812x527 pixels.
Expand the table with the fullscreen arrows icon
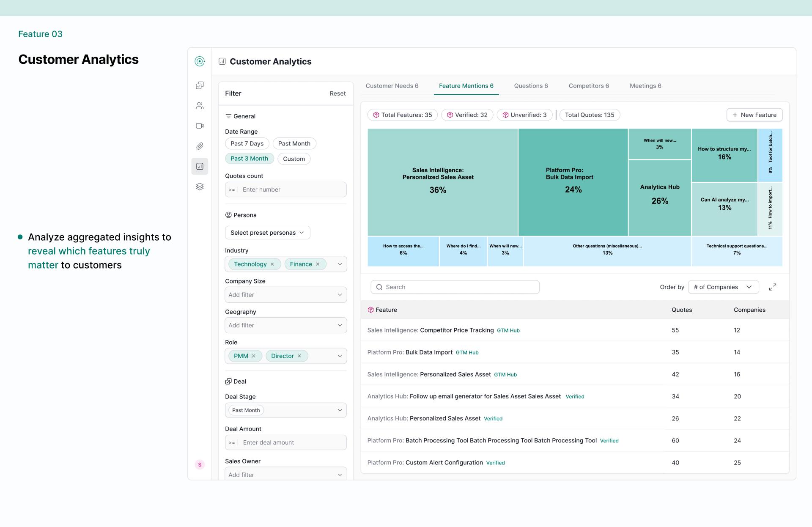(772, 287)
